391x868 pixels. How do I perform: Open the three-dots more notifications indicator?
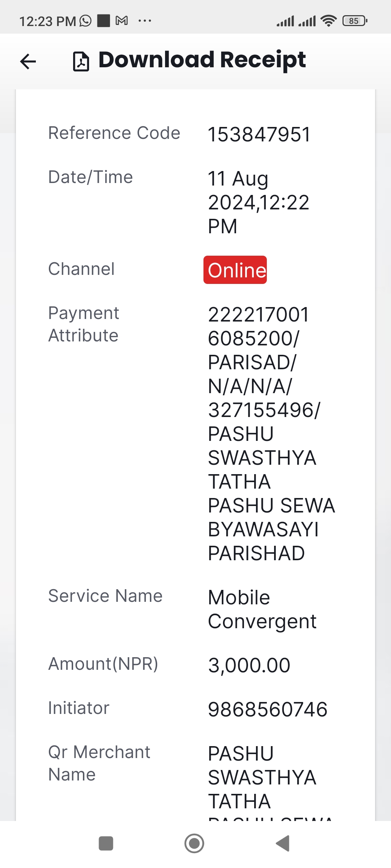pyautogui.click(x=145, y=21)
